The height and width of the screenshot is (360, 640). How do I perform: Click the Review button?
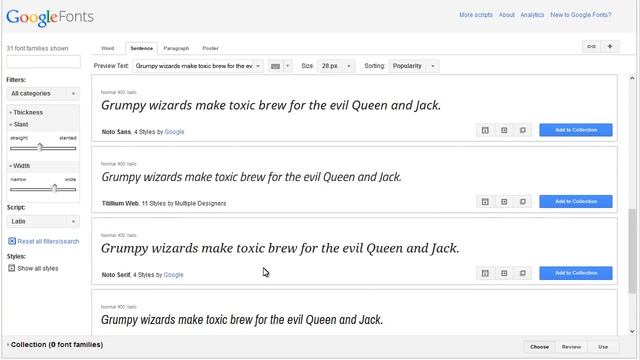[x=571, y=347]
